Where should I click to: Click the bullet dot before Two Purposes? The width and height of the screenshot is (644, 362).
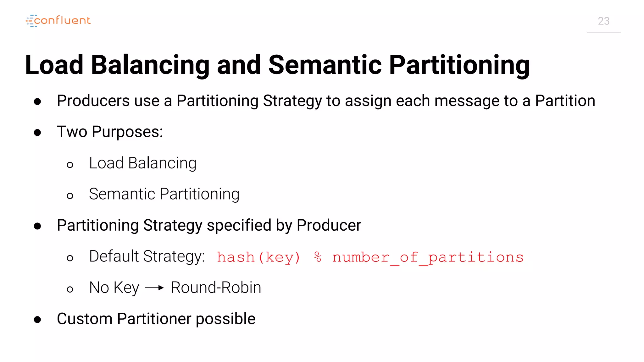pyautogui.click(x=37, y=133)
